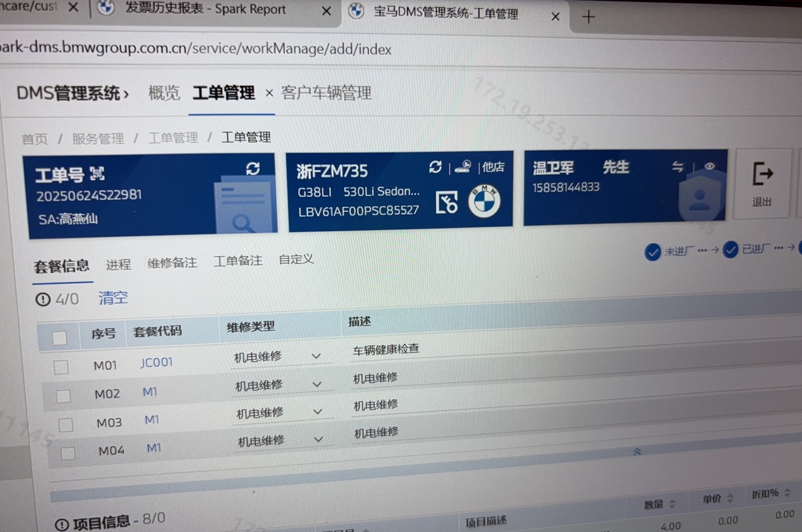Click the VIN LBV61AF00PSC85527
The height and width of the screenshot is (532, 802).
(x=358, y=211)
